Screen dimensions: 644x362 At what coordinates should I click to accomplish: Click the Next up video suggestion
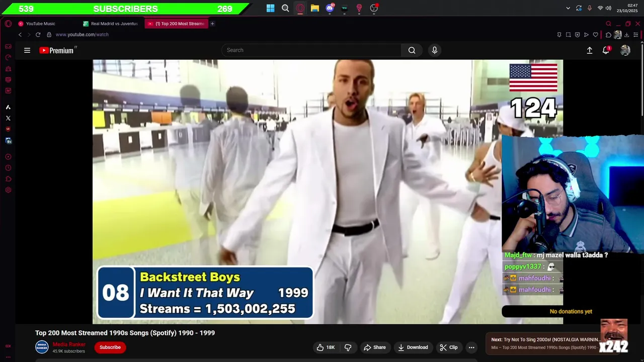click(x=546, y=343)
